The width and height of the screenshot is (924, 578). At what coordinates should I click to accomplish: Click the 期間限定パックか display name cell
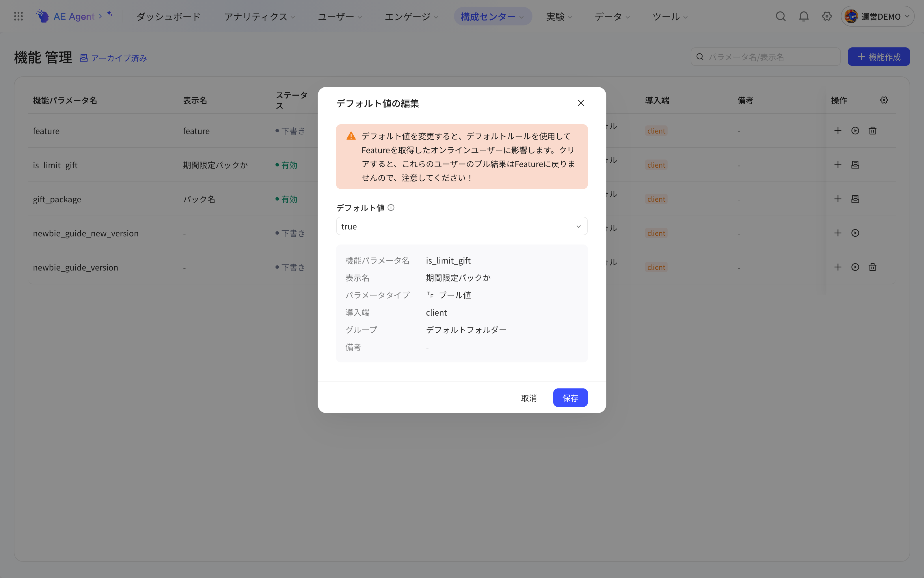click(x=215, y=165)
